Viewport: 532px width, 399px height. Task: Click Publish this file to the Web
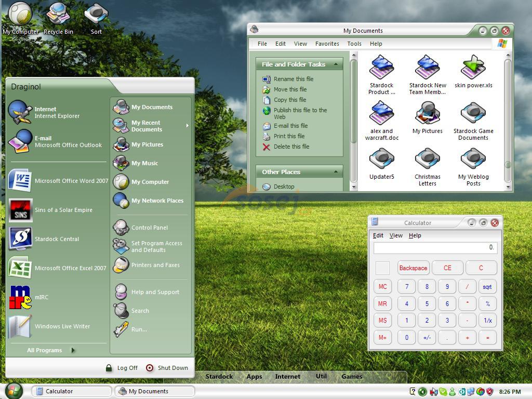tap(295, 113)
